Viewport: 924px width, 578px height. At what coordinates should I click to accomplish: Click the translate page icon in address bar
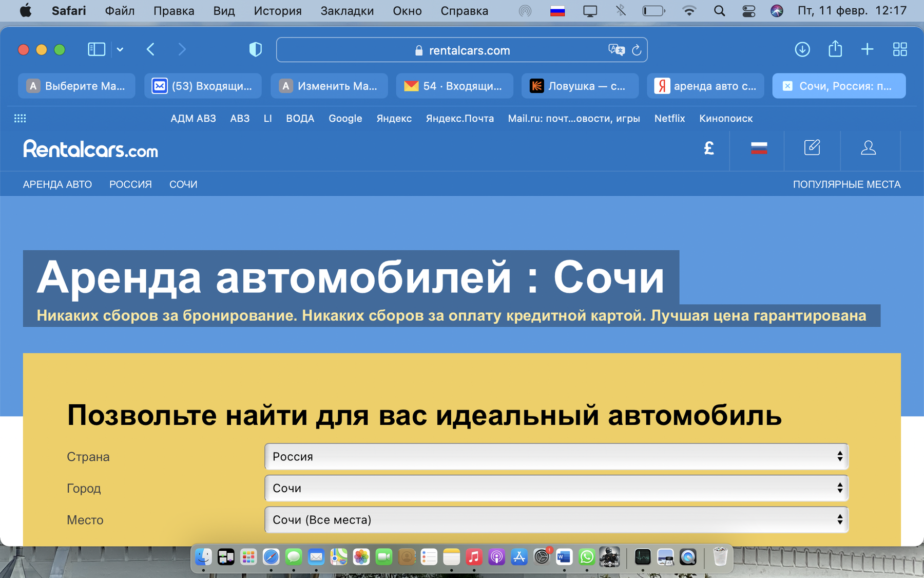pos(616,50)
